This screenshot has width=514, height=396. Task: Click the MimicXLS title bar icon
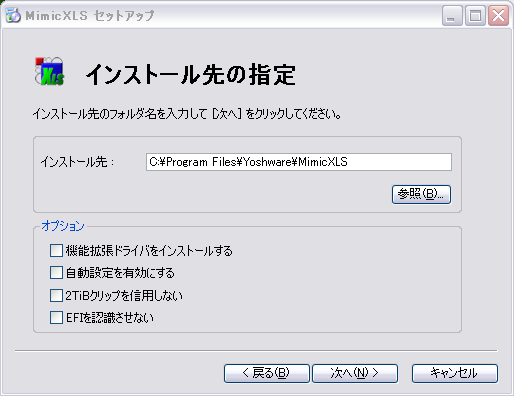13,16
